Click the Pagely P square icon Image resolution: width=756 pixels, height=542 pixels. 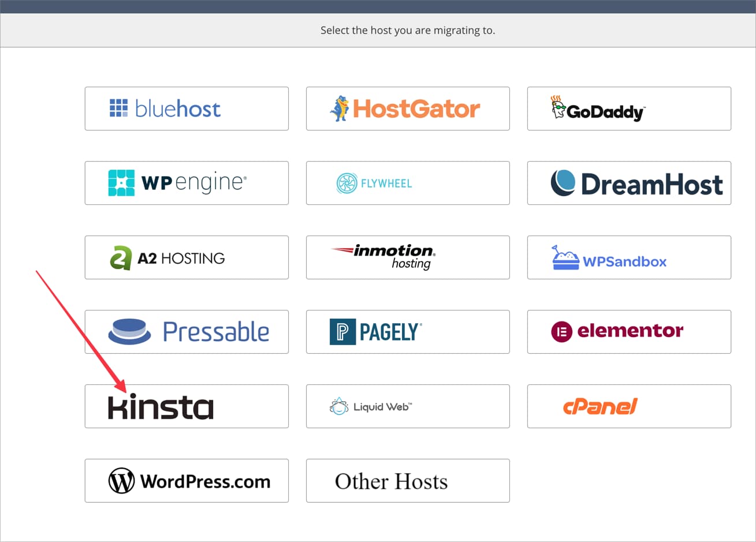(x=342, y=332)
